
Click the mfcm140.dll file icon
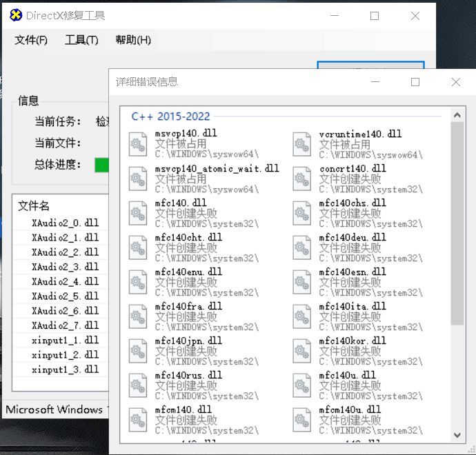point(138,420)
